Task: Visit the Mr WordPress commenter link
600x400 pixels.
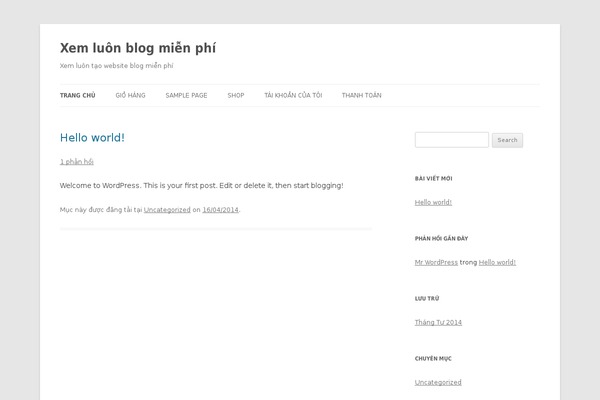Action: [436, 263]
